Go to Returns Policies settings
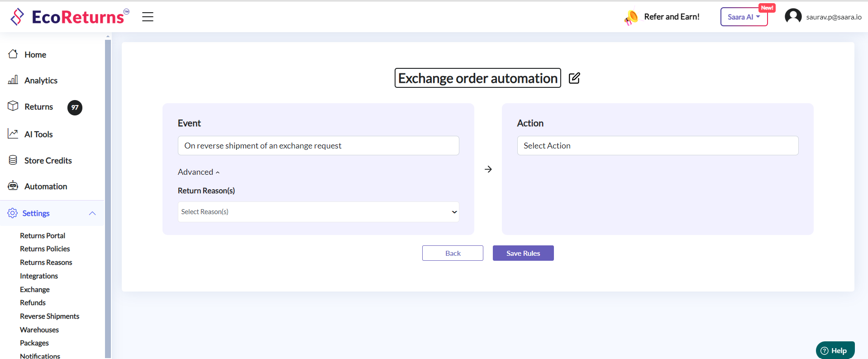The image size is (868, 359). [x=45, y=249]
